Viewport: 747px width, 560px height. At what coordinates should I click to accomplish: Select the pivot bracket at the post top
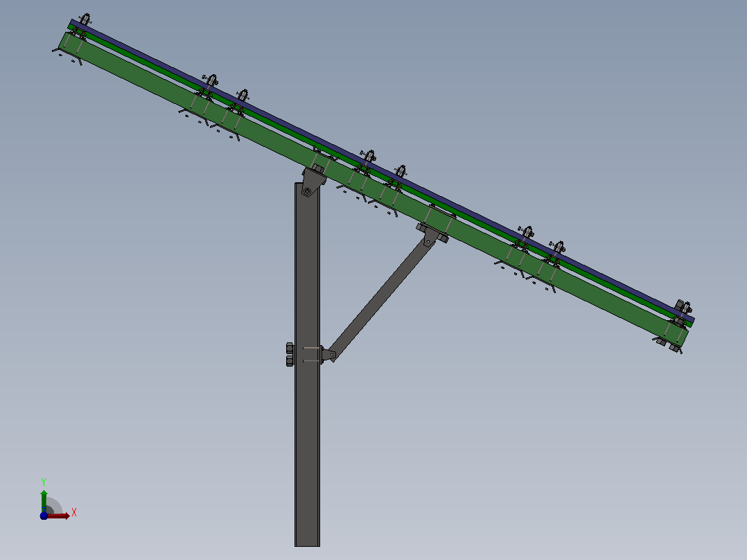point(313,180)
